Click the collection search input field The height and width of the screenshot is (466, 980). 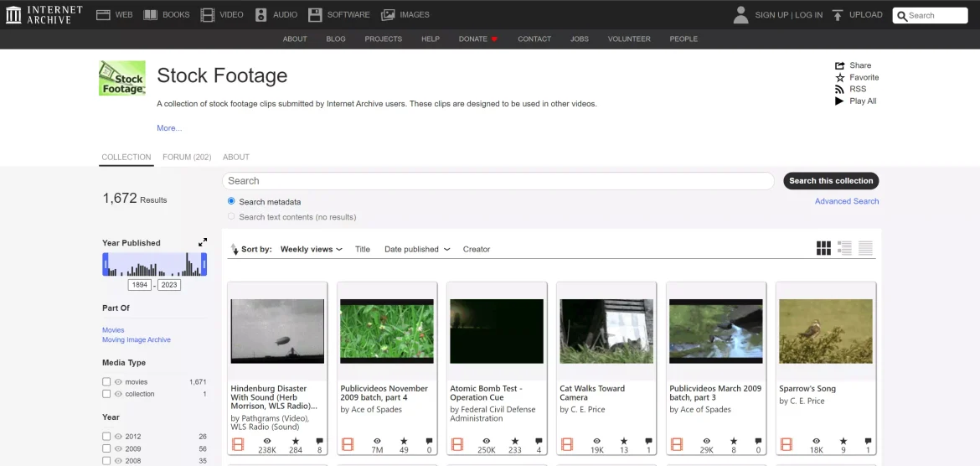(498, 181)
